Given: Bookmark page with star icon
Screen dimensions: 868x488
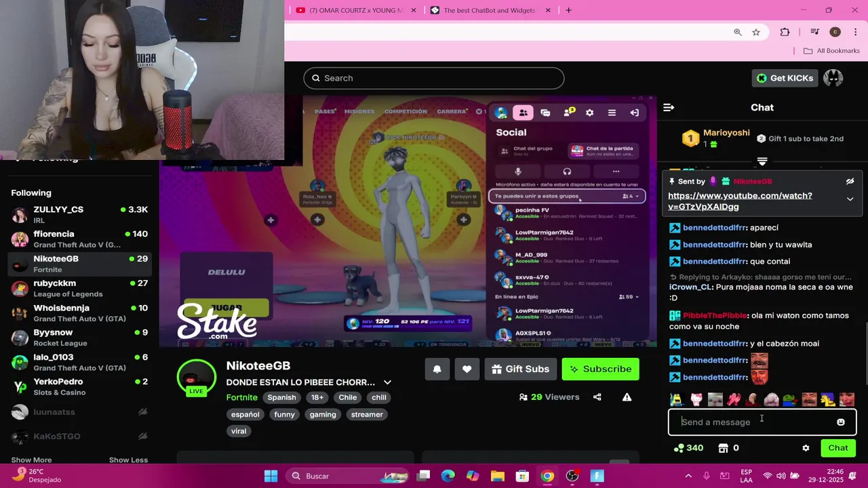Looking at the screenshot, I should coord(756,32).
